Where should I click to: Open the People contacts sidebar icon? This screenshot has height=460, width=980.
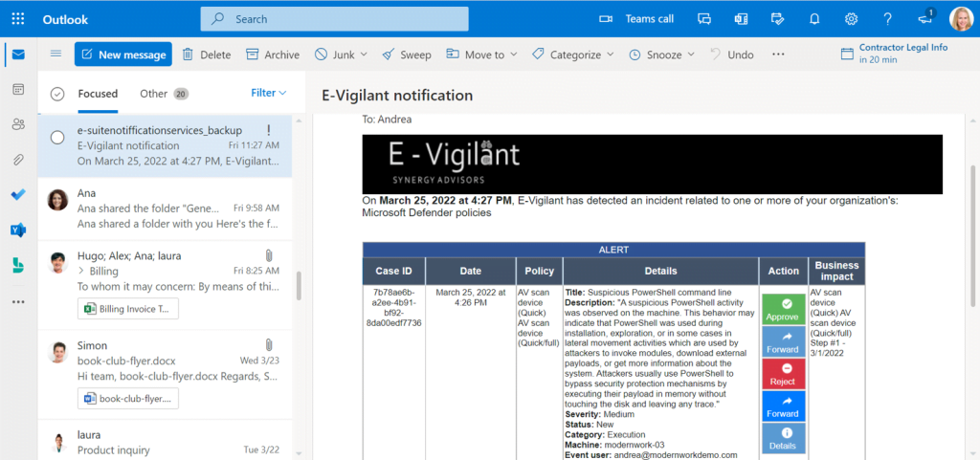[x=18, y=125]
